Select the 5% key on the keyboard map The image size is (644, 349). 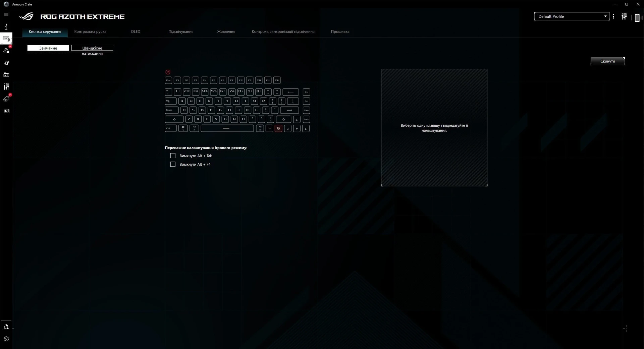point(214,92)
